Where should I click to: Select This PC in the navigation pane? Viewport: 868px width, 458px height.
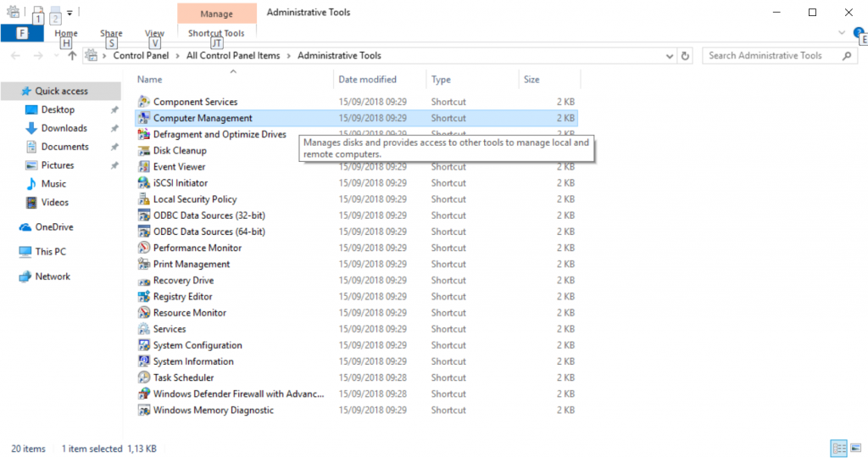[50, 251]
